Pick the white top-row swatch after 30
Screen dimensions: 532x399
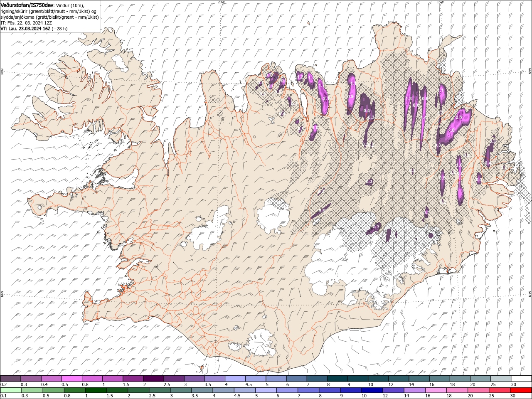521,379
